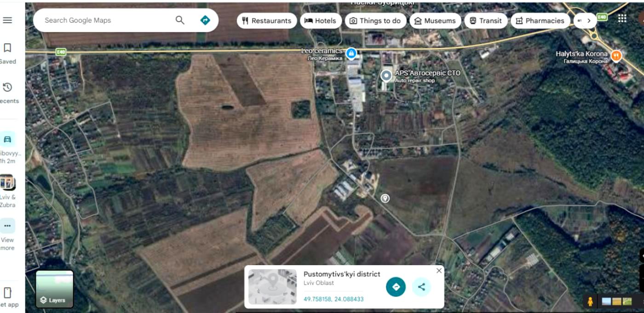This screenshot has height=313, width=644.
Task: Filter by Restaurants chip
Action: click(267, 21)
